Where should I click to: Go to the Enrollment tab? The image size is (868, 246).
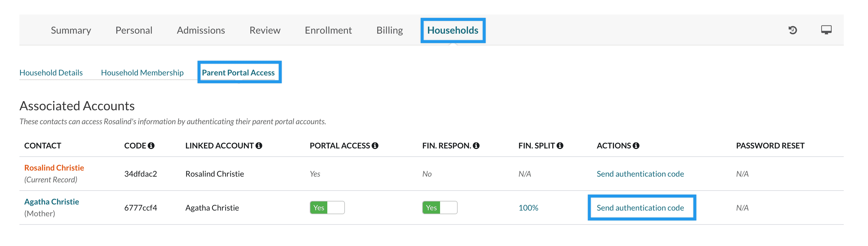coord(328,30)
